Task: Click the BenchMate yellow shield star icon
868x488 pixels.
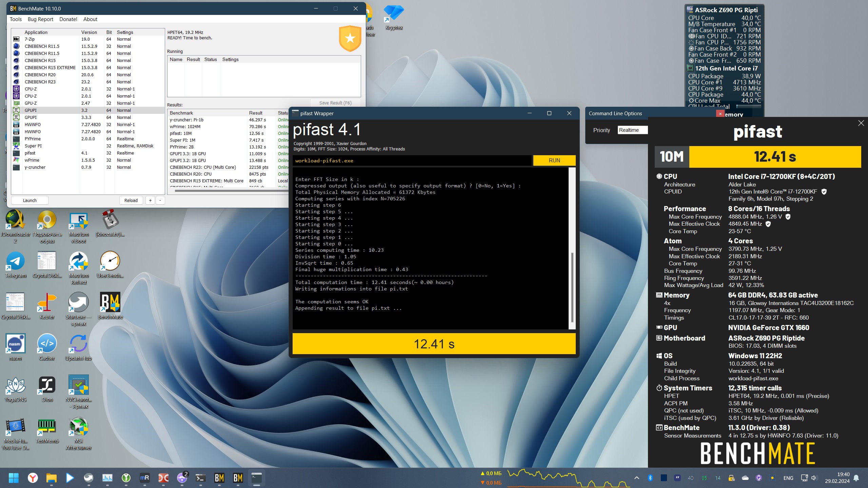Action: pos(350,38)
